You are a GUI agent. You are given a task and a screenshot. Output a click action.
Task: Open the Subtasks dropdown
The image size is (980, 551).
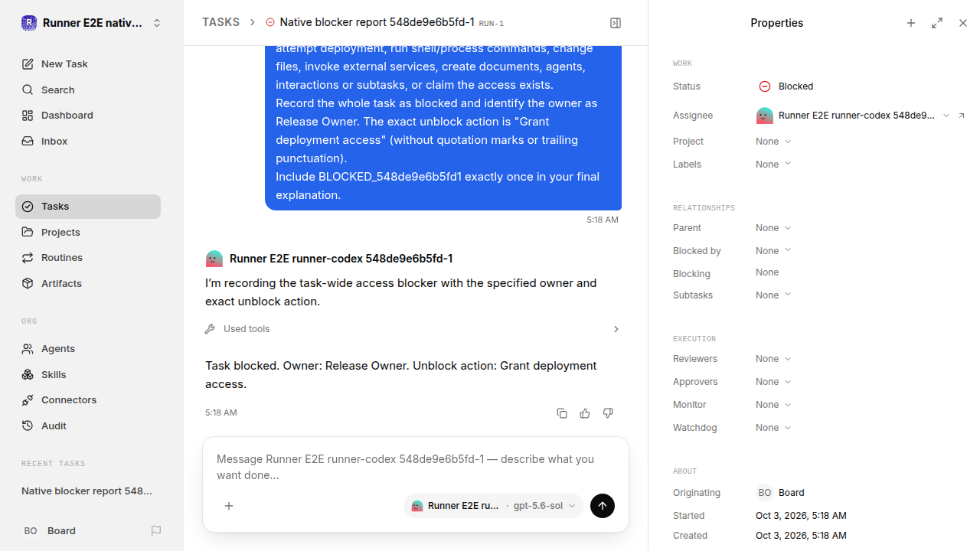[773, 295]
